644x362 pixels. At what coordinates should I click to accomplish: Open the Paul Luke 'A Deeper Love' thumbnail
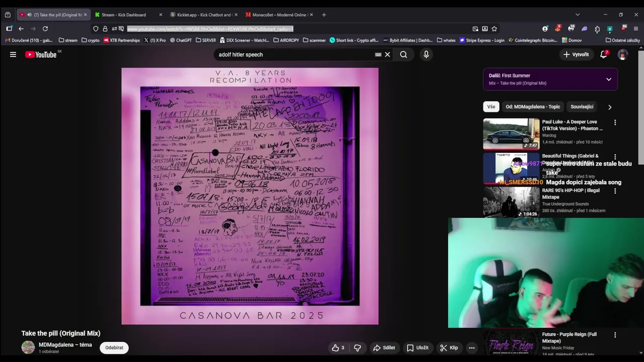pos(511,134)
